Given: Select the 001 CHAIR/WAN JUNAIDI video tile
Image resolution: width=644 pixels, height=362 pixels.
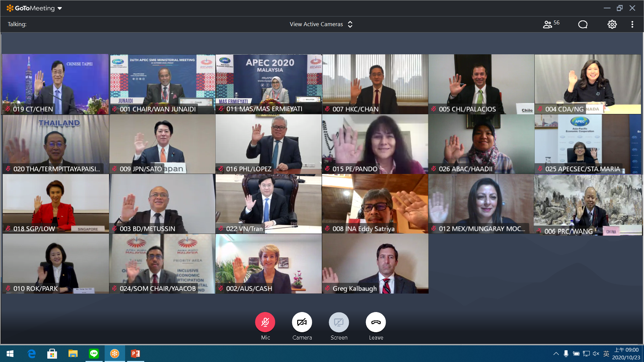Looking at the screenshot, I should coord(162,84).
